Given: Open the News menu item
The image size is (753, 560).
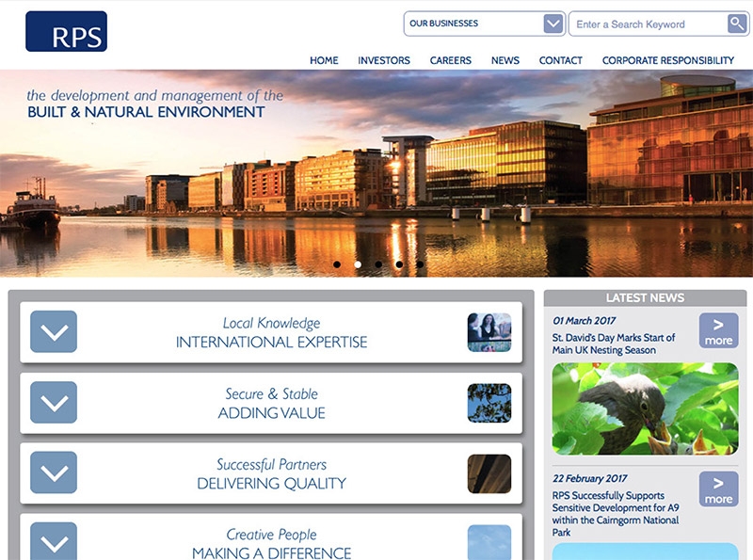Looking at the screenshot, I should (505, 60).
